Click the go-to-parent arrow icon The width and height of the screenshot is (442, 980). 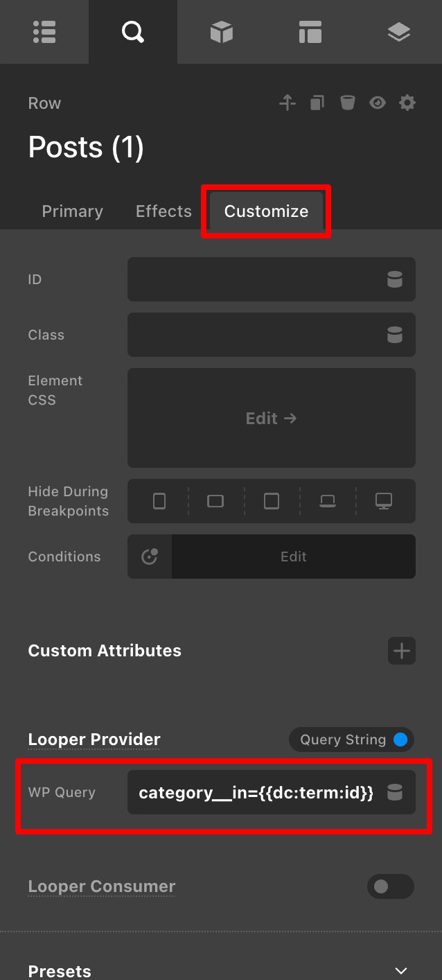point(288,103)
